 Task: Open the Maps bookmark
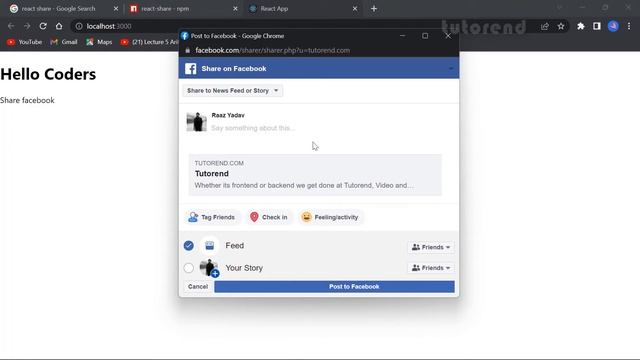(x=99, y=42)
